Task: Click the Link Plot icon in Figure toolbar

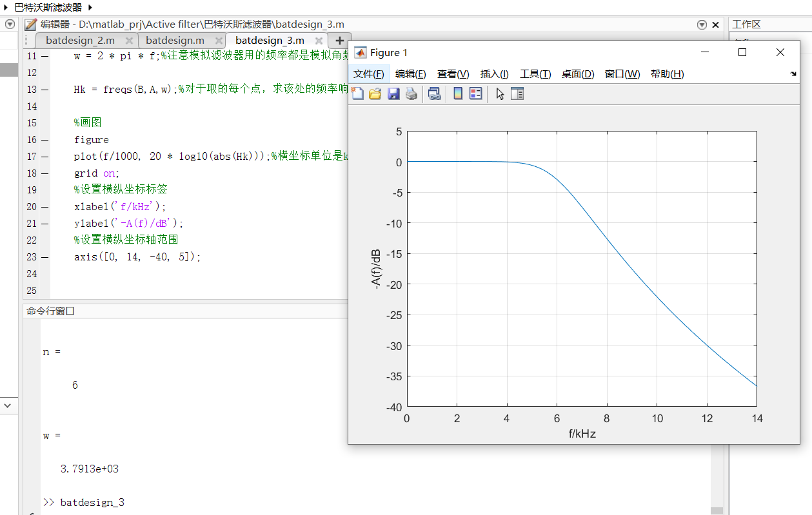Action: 435,94
